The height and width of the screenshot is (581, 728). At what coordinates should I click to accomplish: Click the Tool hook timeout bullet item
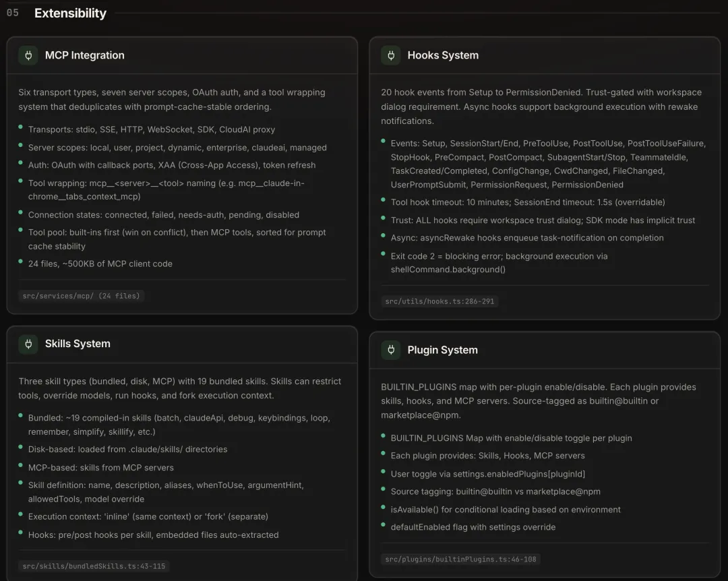[x=527, y=202]
